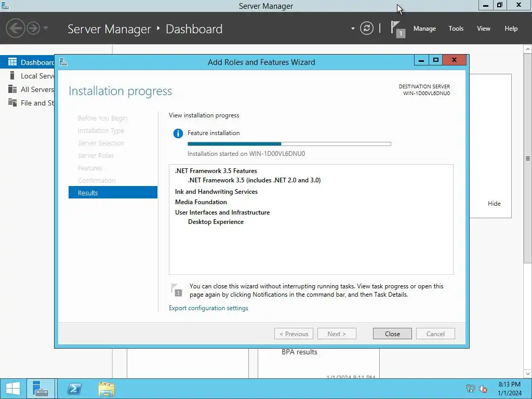Click the Previous button in wizard

click(x=294, y=334)
